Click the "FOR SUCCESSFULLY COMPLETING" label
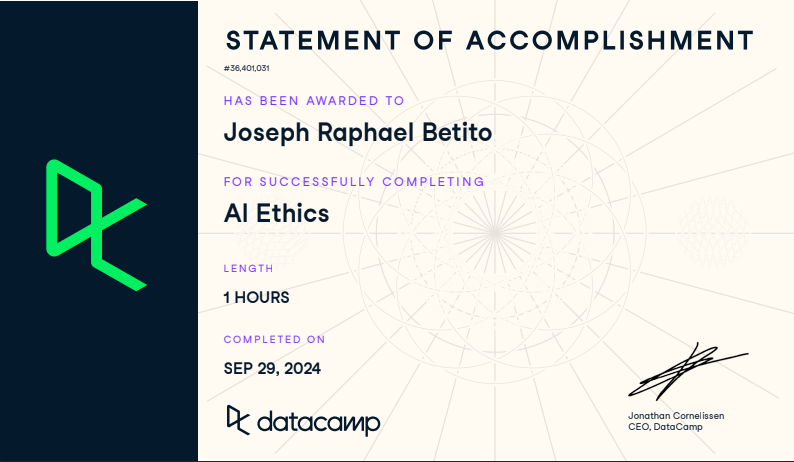 354,182
